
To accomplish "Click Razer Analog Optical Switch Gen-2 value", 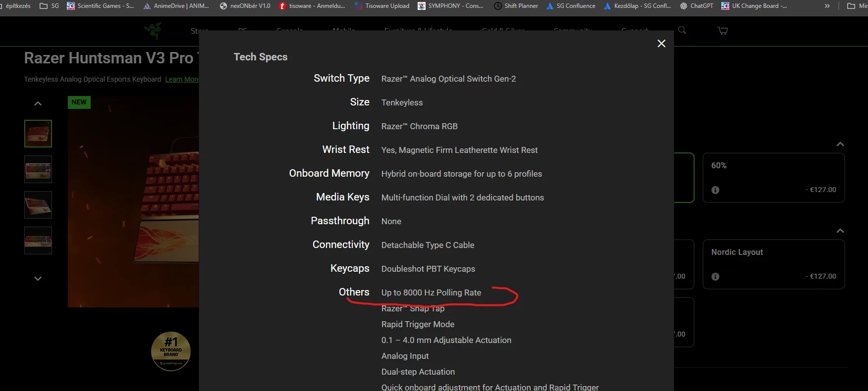I will [x=448, y=79].
